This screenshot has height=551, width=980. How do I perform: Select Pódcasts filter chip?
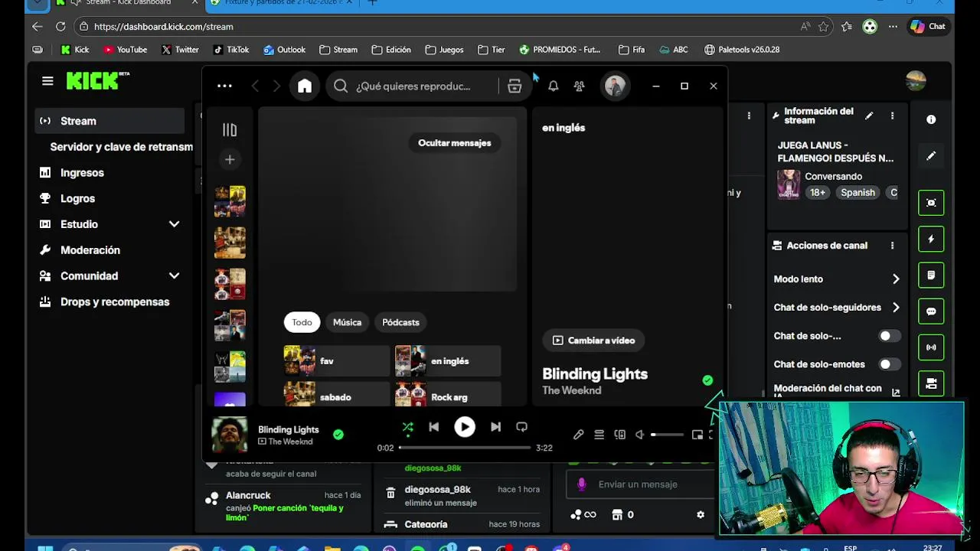(400, 322)
